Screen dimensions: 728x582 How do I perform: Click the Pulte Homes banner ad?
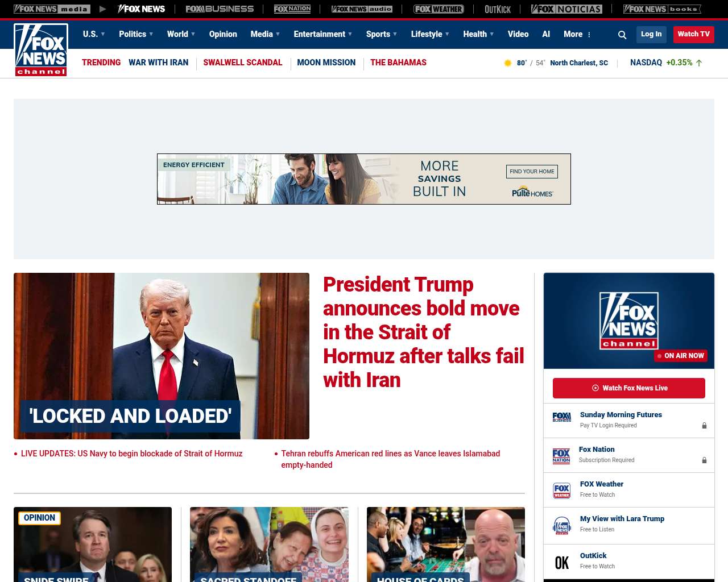pos(364,179)
